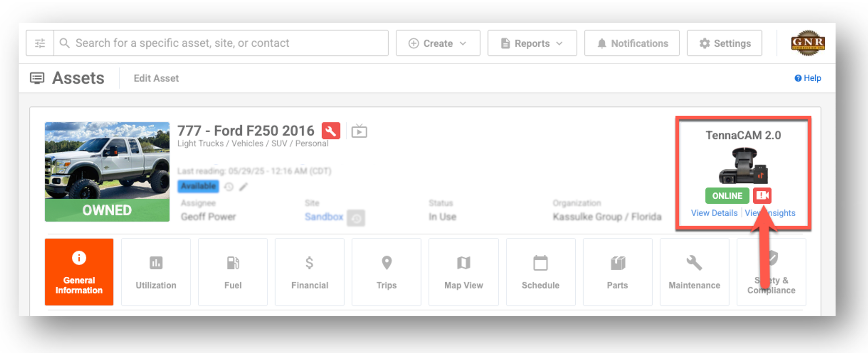Open the live video icon next to asset title
Viewport: 868px width, 353px height.
tap(359, 131)
